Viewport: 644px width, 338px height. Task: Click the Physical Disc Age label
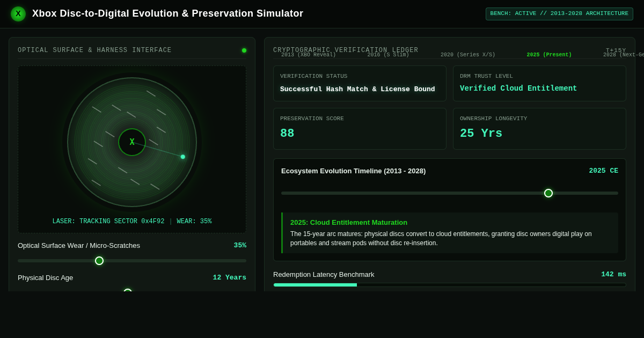point(46,277)
